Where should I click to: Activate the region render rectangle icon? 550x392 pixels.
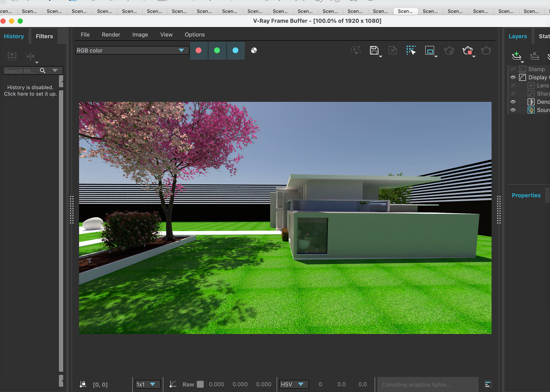(x=429, y=51)
